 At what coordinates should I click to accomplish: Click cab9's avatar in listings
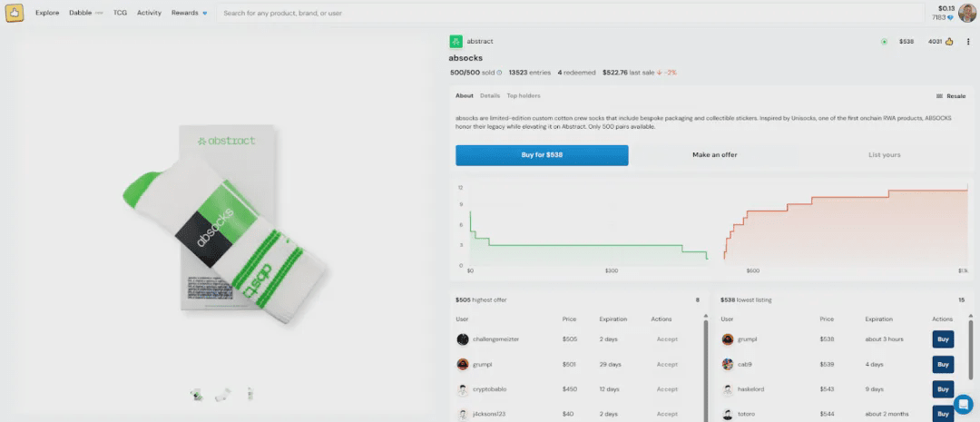[728, 365]
